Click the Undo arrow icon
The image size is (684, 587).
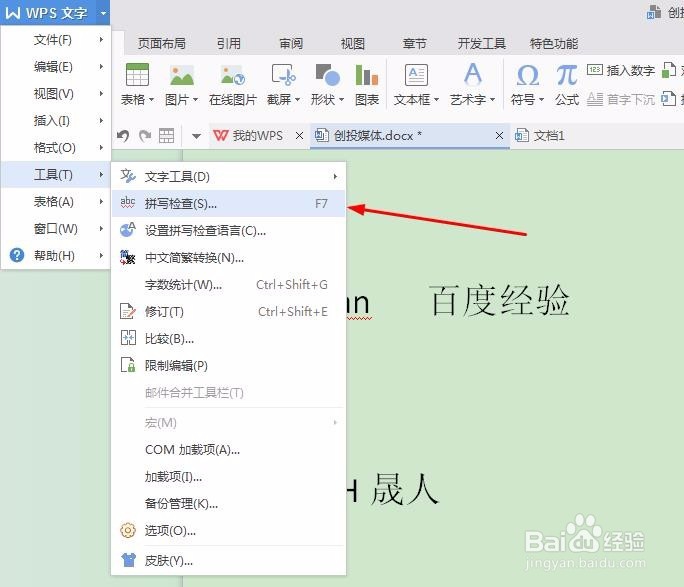(123, 136)
